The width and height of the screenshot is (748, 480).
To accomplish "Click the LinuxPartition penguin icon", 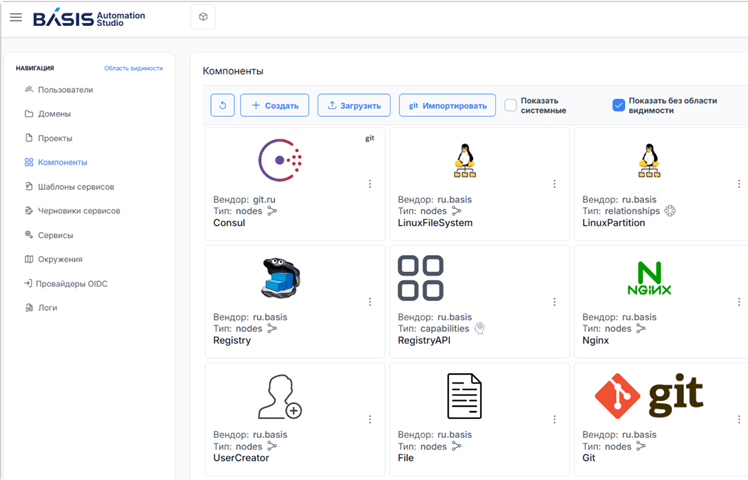I will point(649,160).
